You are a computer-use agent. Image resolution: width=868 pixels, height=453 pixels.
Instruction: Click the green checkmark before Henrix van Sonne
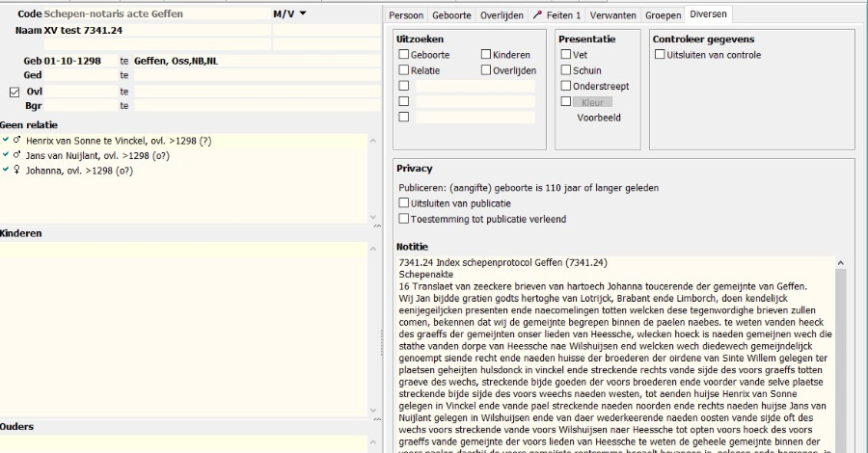(x=7, y=141)
